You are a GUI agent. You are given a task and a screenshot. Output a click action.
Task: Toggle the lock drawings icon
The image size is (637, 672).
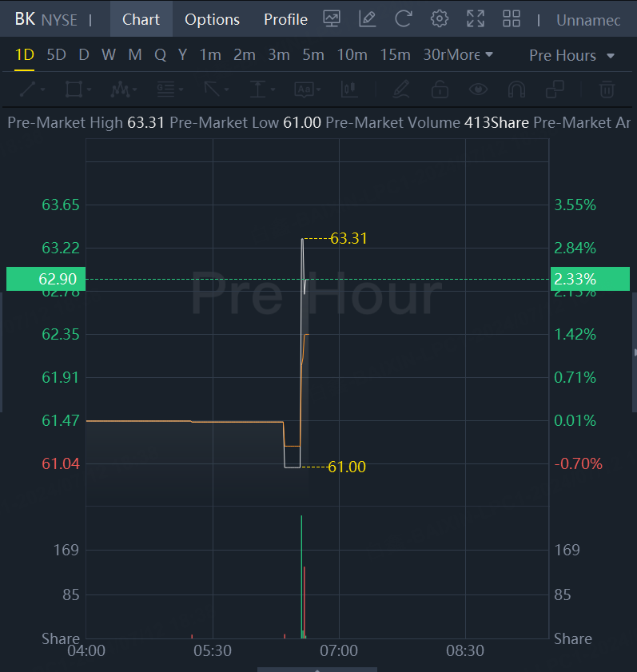pos(440,89)
